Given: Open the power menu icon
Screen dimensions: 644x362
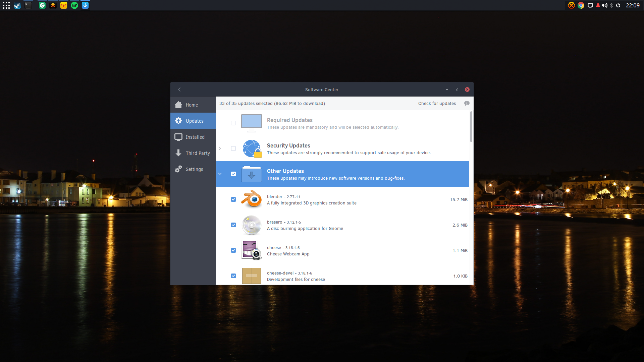Looking at the screenshot, I should [x=618, y=5].
